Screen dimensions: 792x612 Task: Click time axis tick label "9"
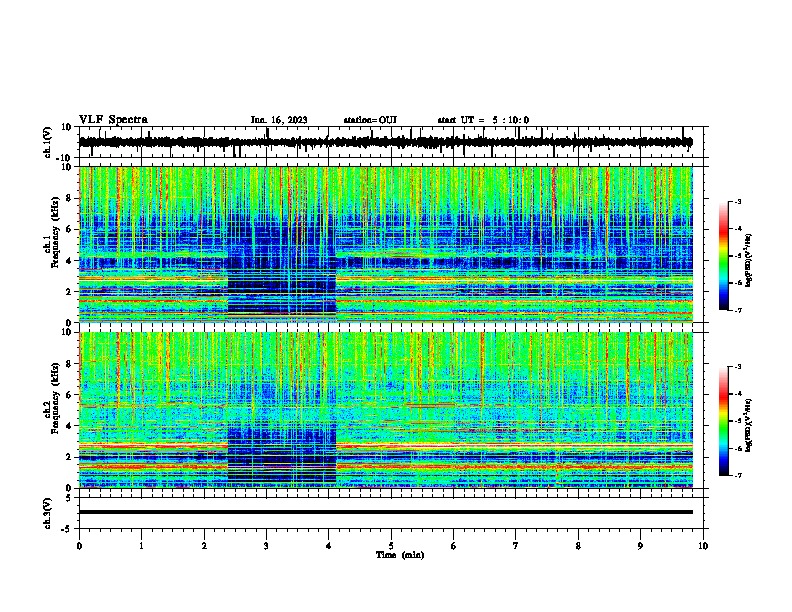click(640, 546)
